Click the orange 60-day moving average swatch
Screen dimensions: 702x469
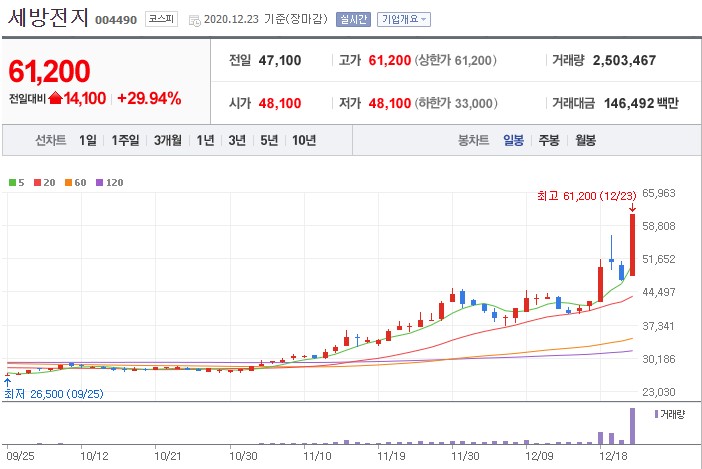coord(68,183)
